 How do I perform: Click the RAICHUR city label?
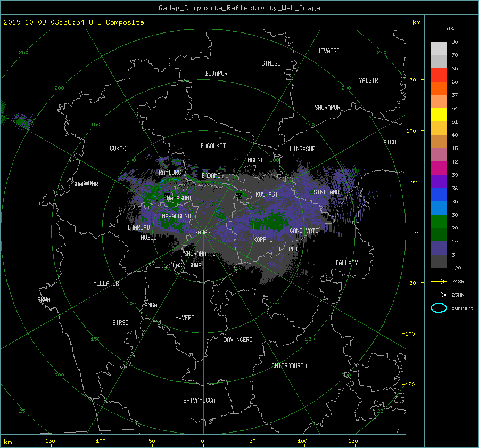(x=391, y=142)
